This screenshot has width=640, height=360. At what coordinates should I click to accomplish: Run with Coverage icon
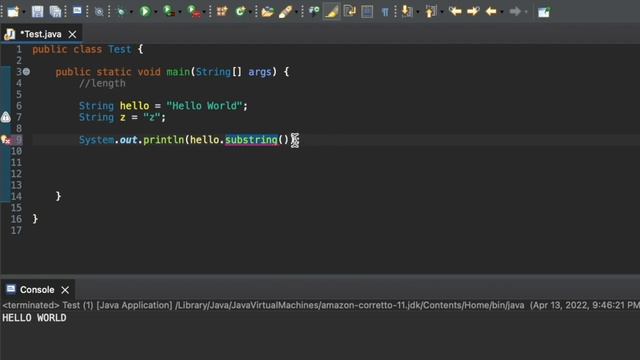coord(168,11)
